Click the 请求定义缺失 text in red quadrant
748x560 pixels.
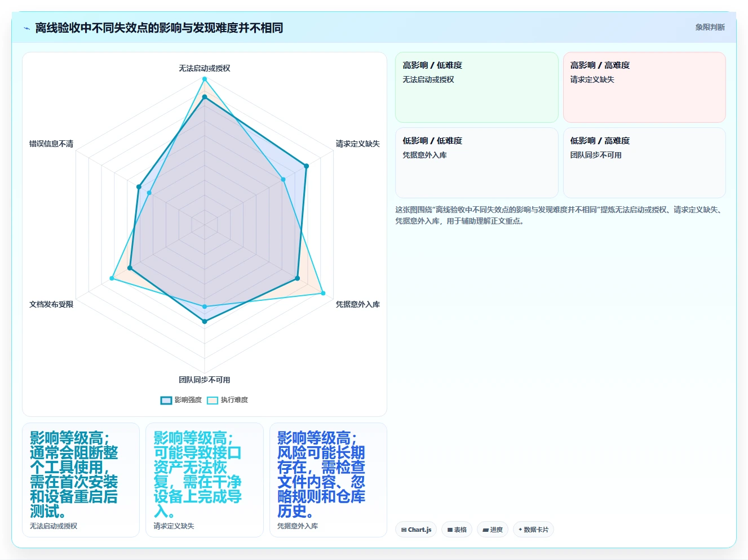592,79
